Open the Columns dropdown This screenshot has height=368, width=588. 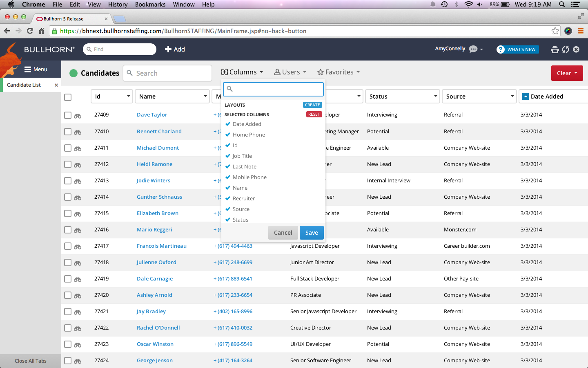pos(242,72)
